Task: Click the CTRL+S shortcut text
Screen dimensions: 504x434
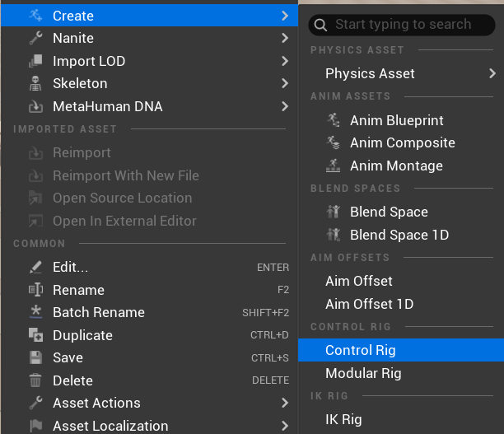Action: tap(269, 357)
